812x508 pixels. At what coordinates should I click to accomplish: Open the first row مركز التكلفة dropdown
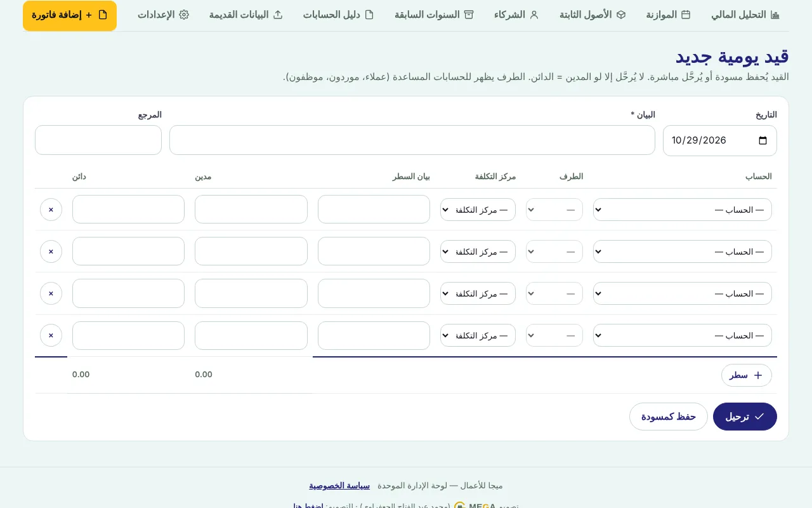478,210
